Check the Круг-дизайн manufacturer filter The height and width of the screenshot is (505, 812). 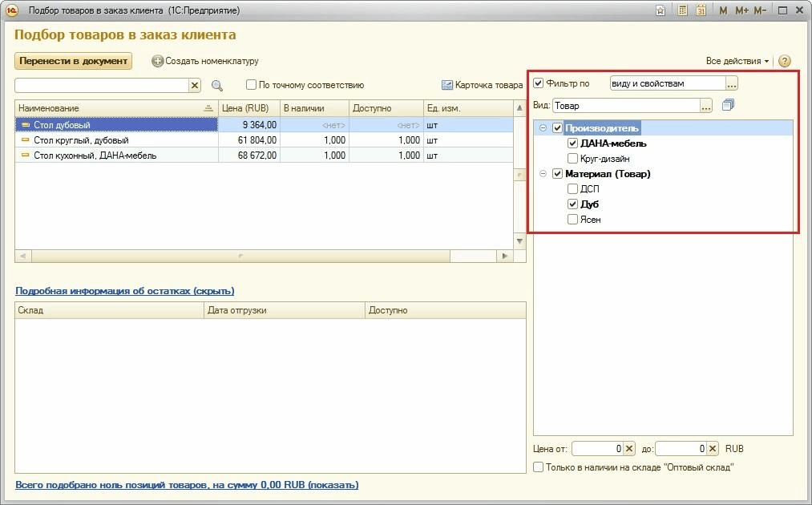572,159
